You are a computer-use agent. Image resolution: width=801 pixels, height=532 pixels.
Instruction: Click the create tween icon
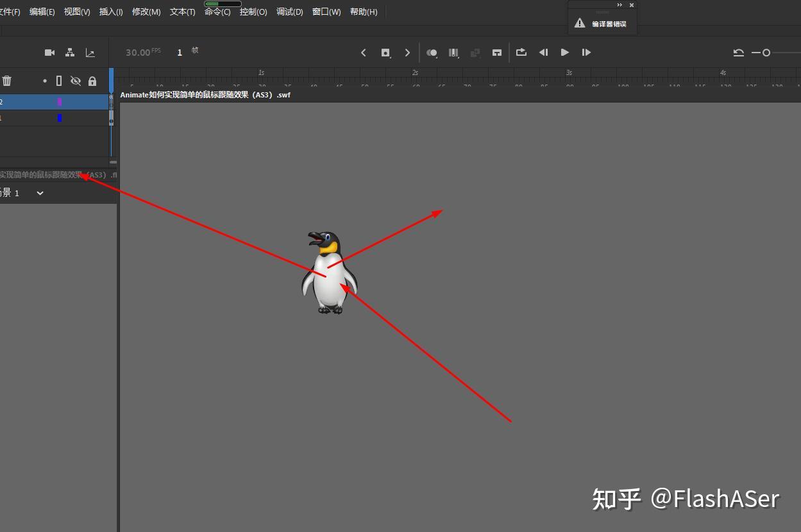coord(475,53)
